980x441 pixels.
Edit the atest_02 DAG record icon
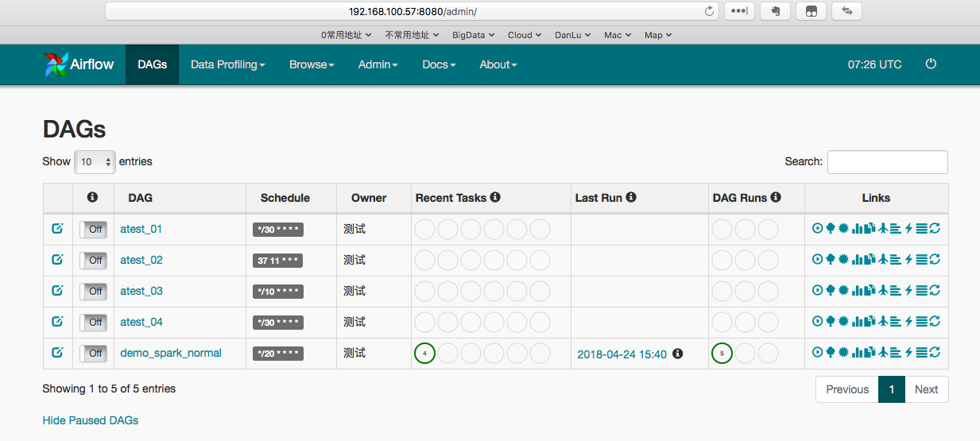pyautogui.click(x=57, y=259)
